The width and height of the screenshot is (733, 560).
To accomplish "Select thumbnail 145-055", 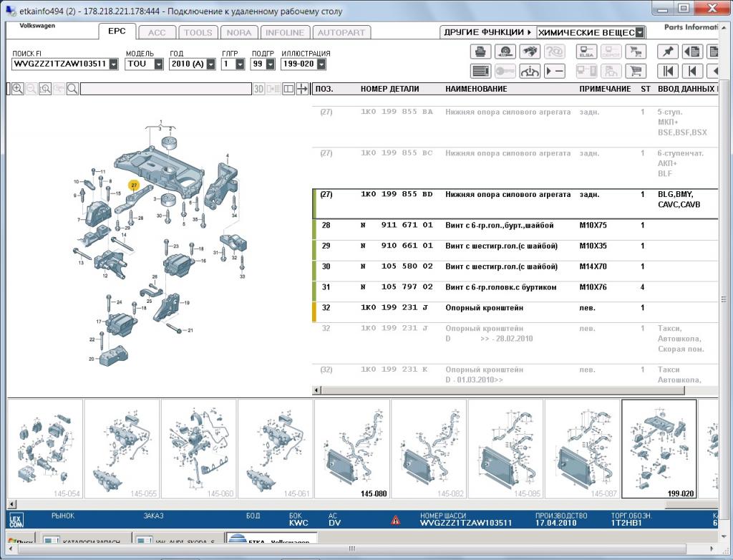I will pyautogui.click(x=122, y=449).
